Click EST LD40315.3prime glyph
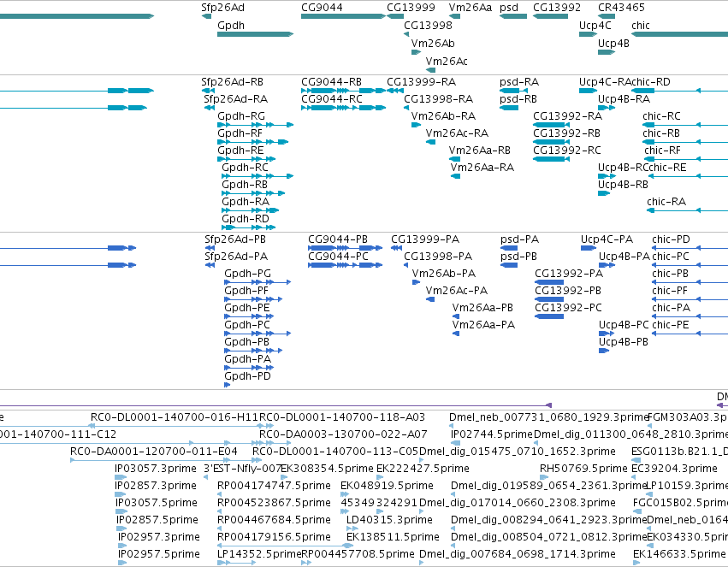The image size is (728, 567). pyautogui.click(x=352, y=529)
